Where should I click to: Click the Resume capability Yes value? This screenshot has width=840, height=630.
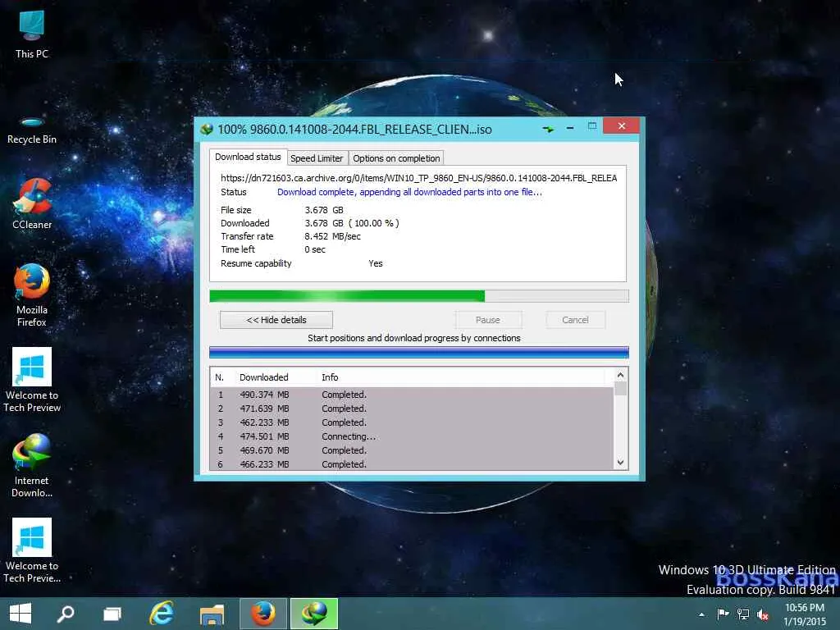coord(376,263)
